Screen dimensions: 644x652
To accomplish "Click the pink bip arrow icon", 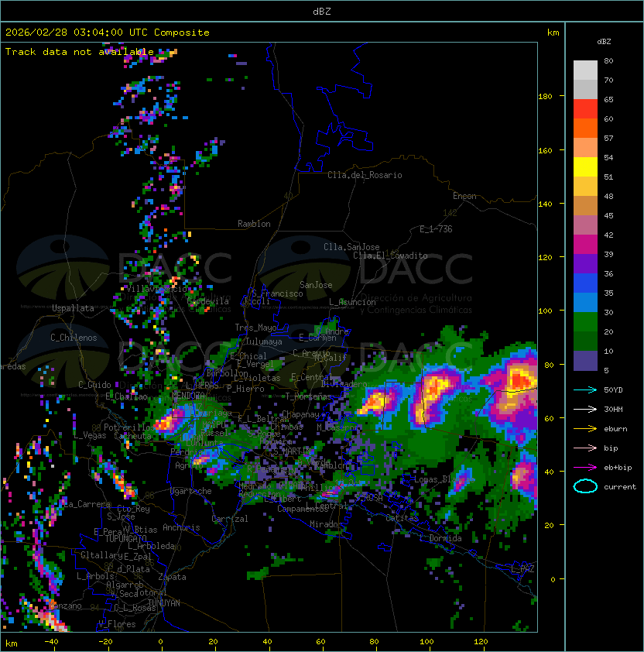I will (585, 448).
